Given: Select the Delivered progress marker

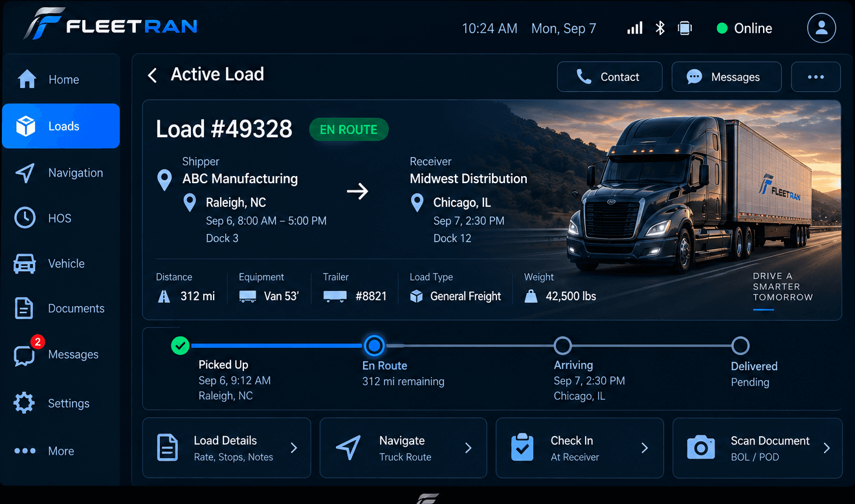Looking at the screenshot, I should point(740,345).
